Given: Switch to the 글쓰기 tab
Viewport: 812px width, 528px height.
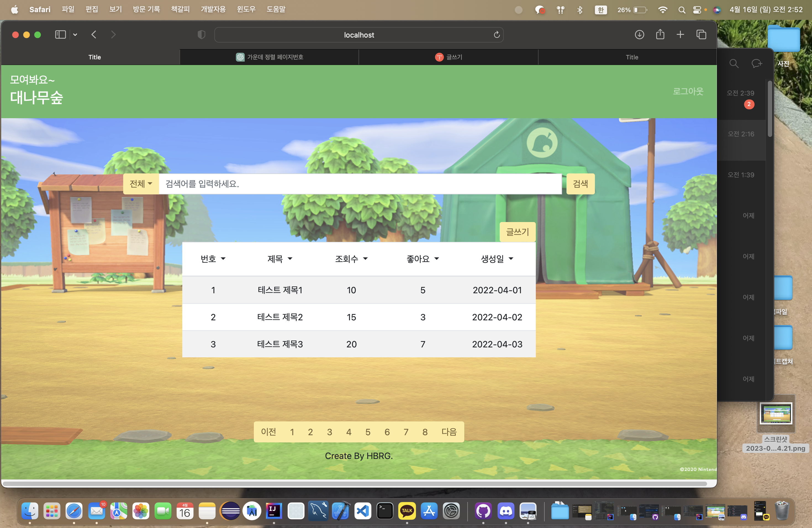Looking at the screenshot, I should 448,57.
